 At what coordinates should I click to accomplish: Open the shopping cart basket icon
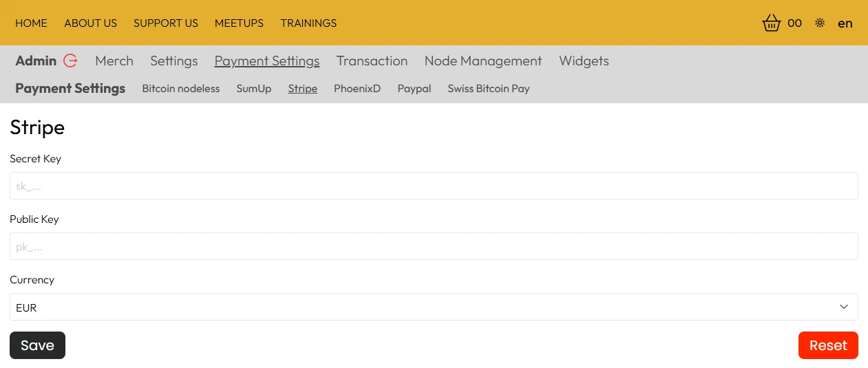(x=772, y=23)
